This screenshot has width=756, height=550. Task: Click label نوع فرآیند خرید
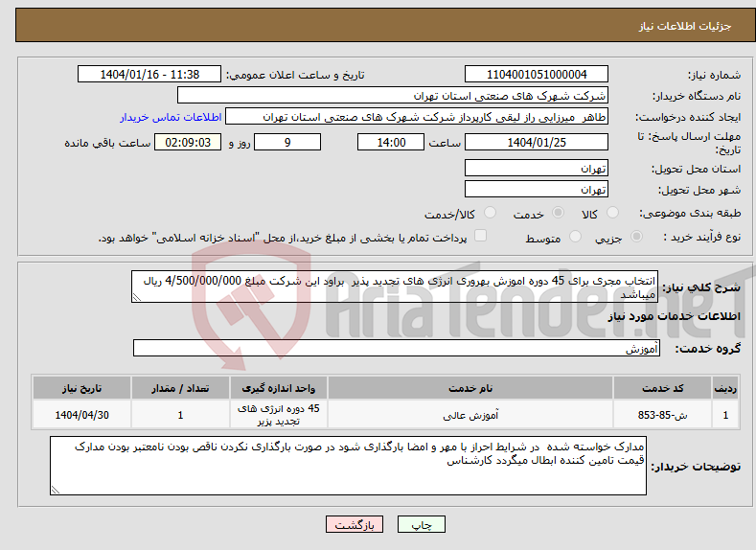click(702, 237)
